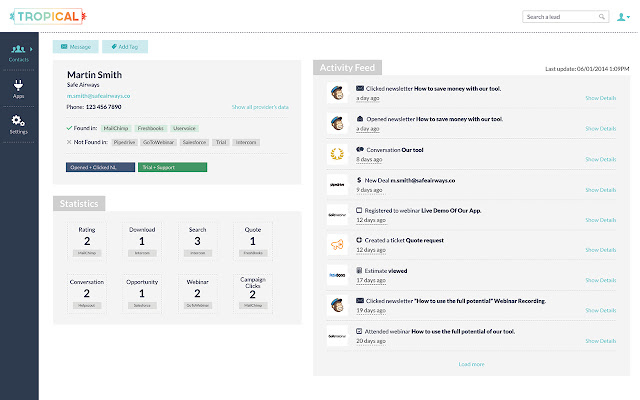The height and width of the screenshot is (400, 640).
Task: Click envelope icon of Clicked newsletter How to save money
Action: point(360,88)
